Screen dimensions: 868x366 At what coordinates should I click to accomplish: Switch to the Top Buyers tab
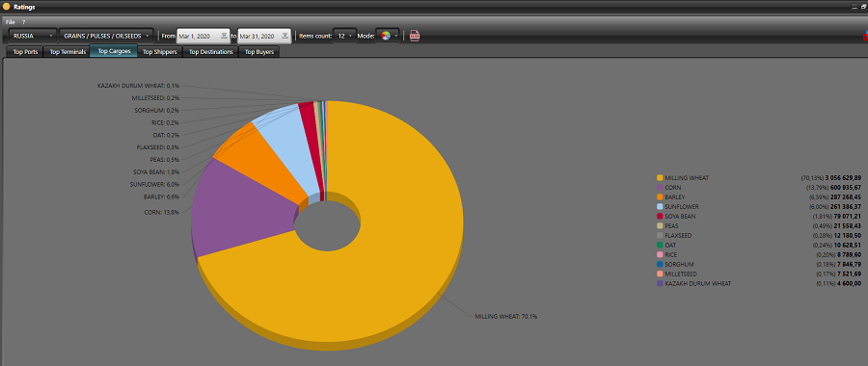pos(259,52)
